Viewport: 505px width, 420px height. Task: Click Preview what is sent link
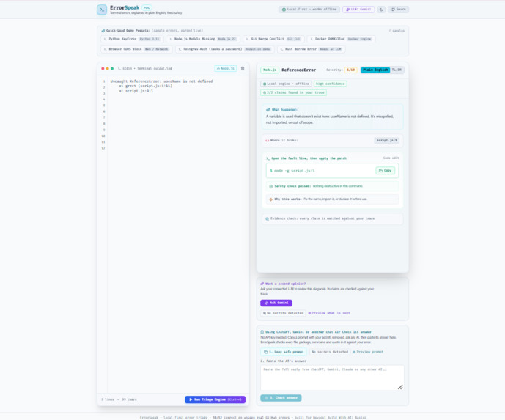[329, 313]
